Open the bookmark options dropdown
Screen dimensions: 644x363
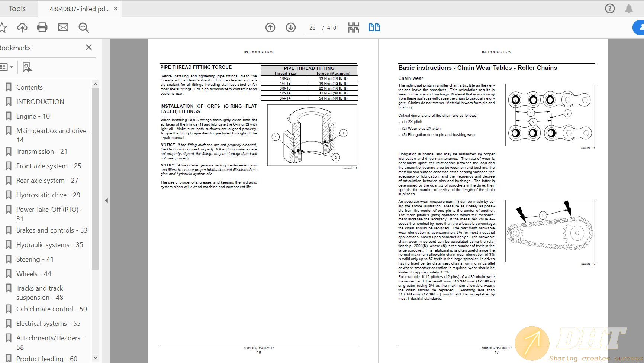tap(7, 67)
